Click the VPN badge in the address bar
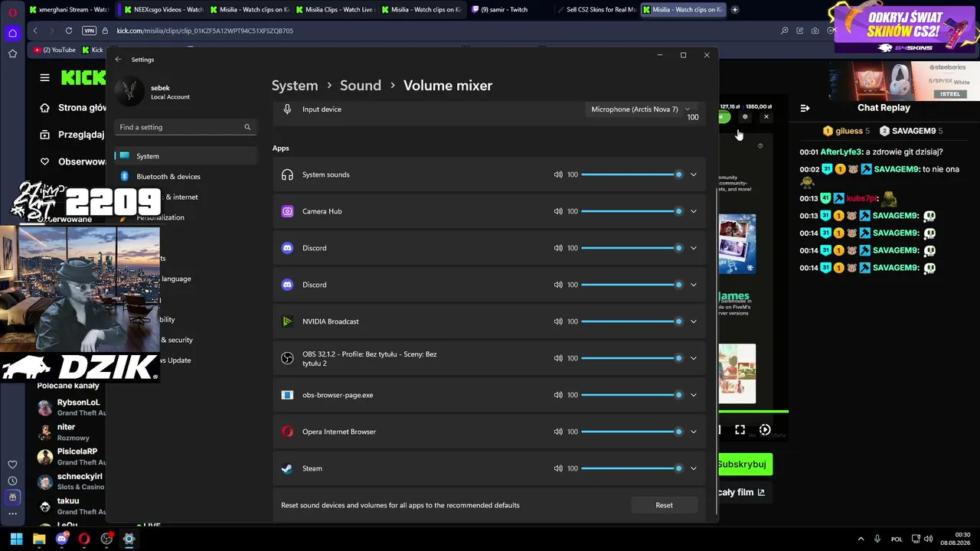 coord(89,31)
